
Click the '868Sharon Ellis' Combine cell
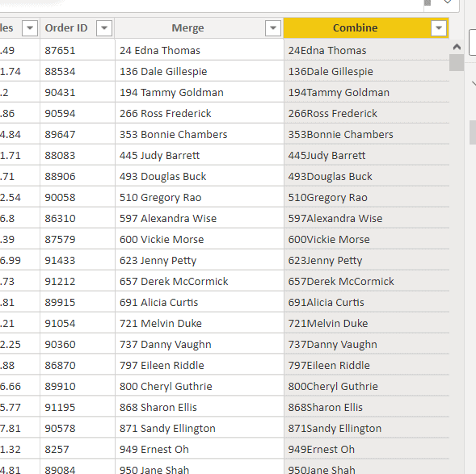(x=367, y=407)
